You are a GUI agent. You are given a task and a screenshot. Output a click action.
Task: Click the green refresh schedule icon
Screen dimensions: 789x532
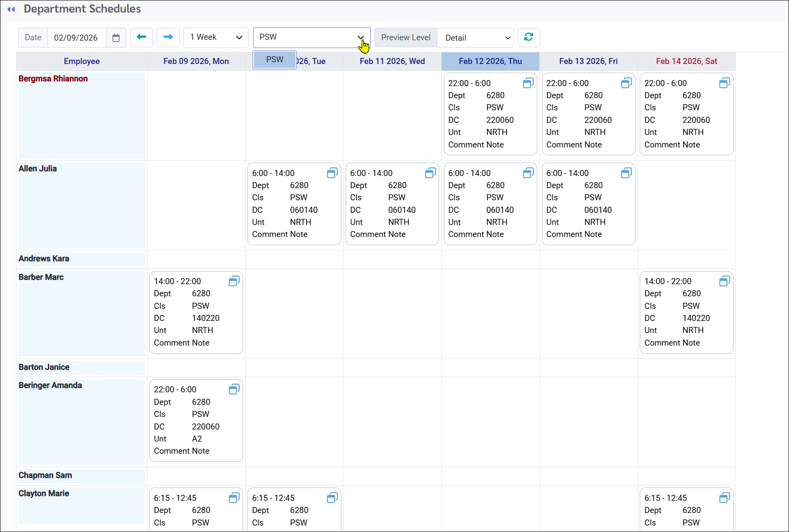pos(529,37)
